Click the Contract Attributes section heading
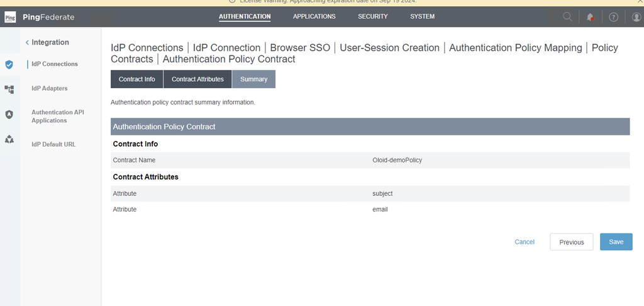The image size is (644, 306). point(146,177)
